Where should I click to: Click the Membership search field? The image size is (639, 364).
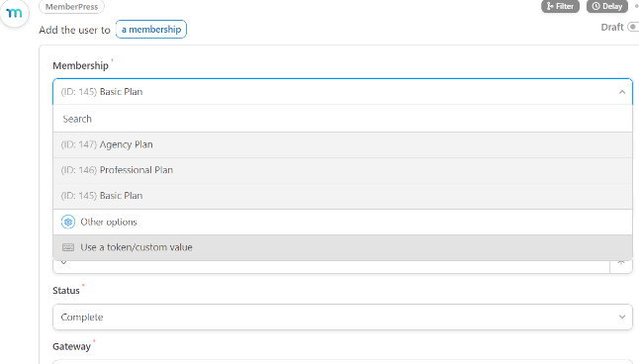coord(342,119)
